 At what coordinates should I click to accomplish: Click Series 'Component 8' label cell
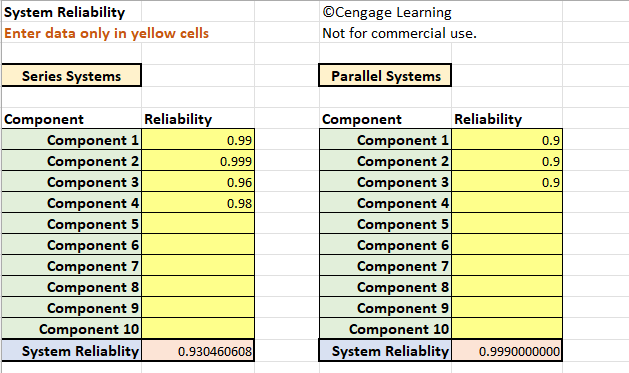click(x=71, y=287)
